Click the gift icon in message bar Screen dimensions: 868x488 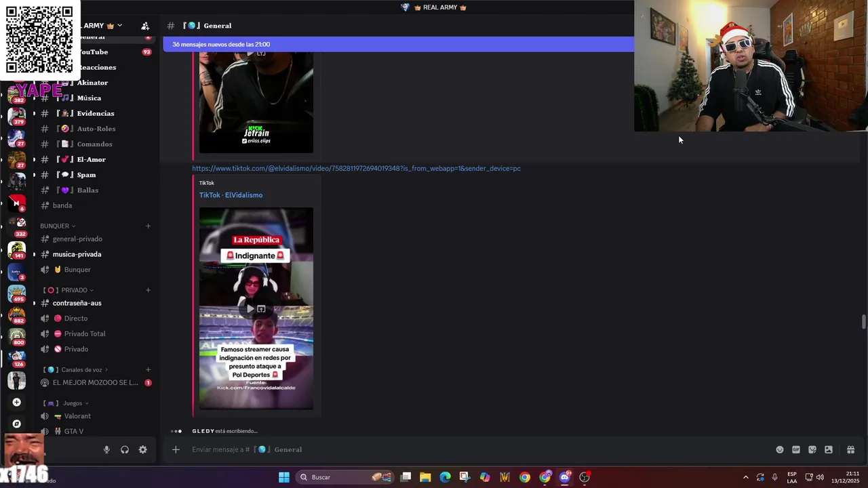pos(850,449)
